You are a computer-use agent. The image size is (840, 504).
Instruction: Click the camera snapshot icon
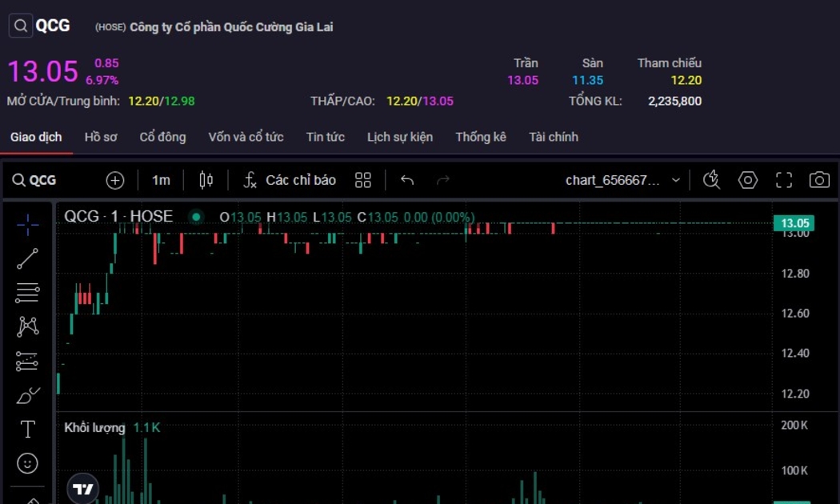[x=819, y=180]
